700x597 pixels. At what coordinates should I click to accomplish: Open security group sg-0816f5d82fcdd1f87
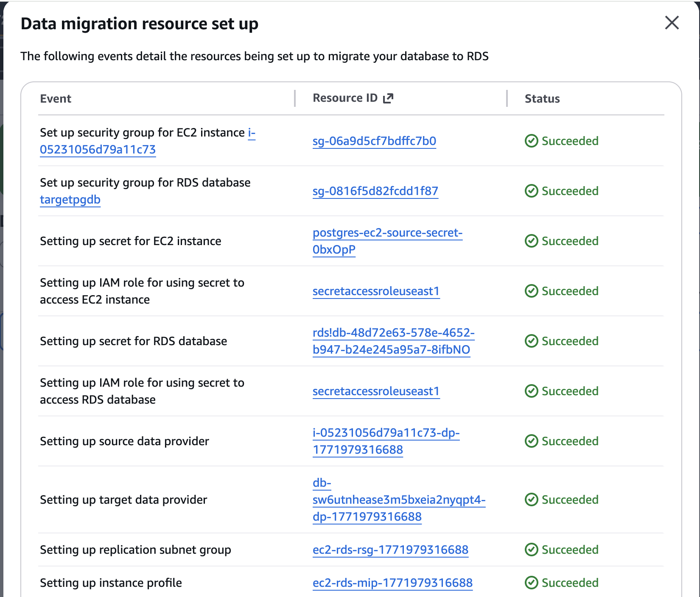(x=375, y=191)
